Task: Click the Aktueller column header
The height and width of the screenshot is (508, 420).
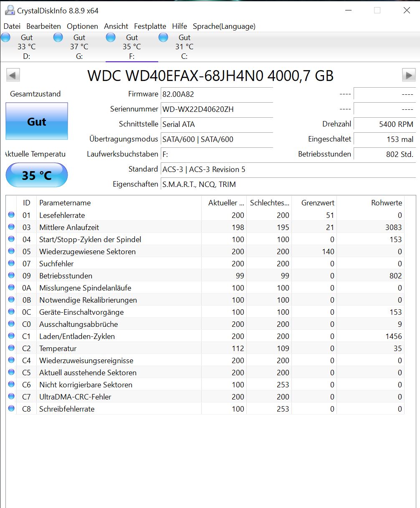Action: pyautogui.click(x=224, y=203)
